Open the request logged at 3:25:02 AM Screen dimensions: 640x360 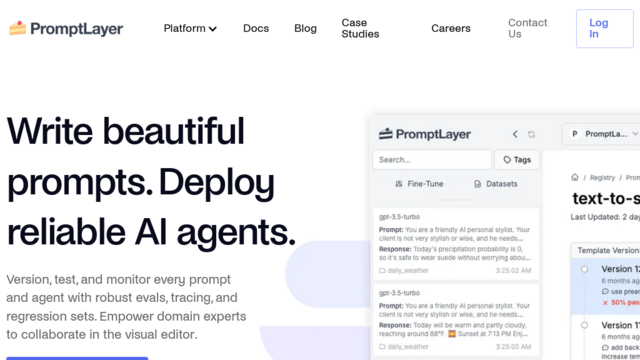(456, 243)
